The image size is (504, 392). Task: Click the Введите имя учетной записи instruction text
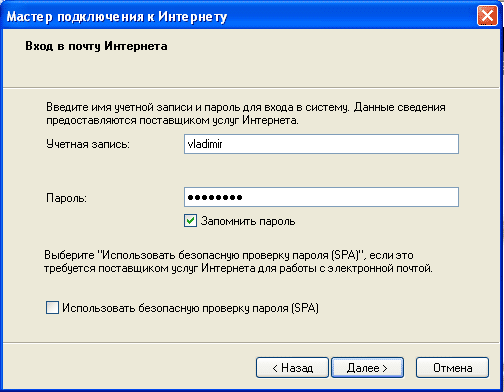point(246,114)
